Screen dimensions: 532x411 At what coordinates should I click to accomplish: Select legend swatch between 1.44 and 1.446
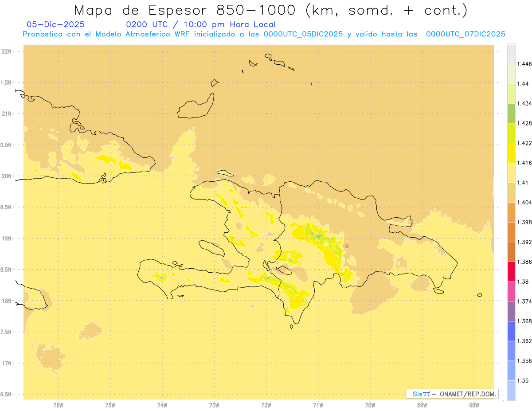[x=511, y=74]
